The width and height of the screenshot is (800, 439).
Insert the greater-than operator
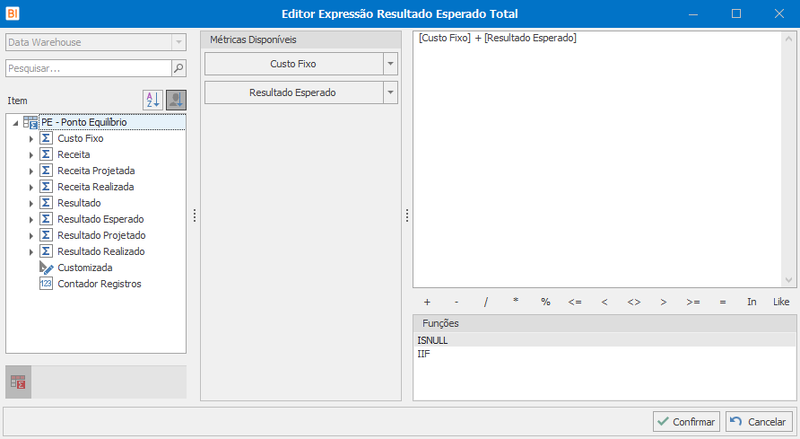tap(663, 302)
